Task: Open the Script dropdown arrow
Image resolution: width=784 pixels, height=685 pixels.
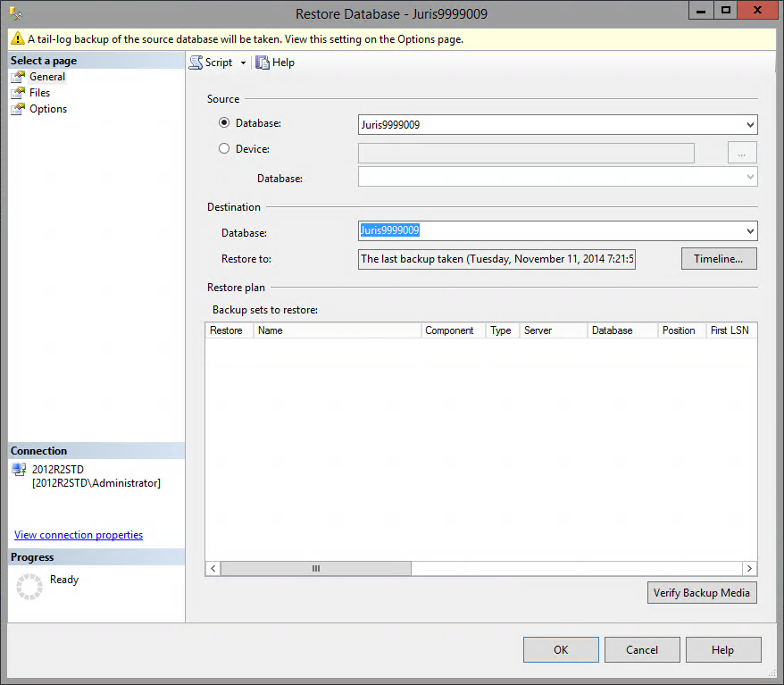Action: tap(243, 63)
